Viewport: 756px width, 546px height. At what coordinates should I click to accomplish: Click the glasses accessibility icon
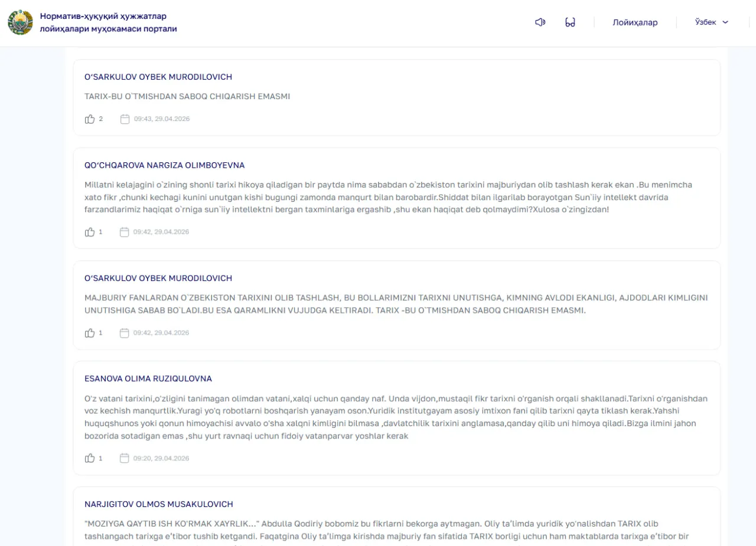click(570, 22)
